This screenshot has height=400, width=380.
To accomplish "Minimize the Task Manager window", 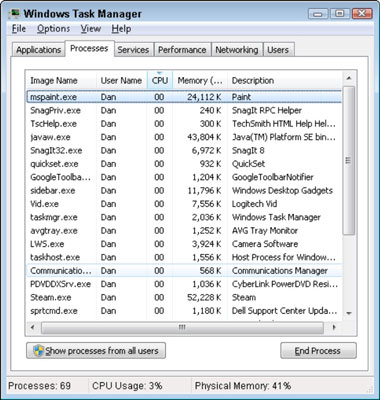I will (318, 14).
